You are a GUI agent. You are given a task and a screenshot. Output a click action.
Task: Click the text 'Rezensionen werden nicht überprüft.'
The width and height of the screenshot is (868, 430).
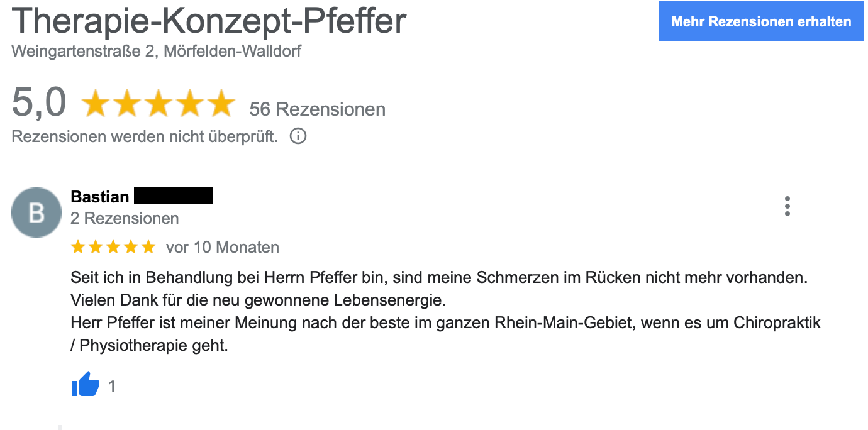tap(145, 136)
